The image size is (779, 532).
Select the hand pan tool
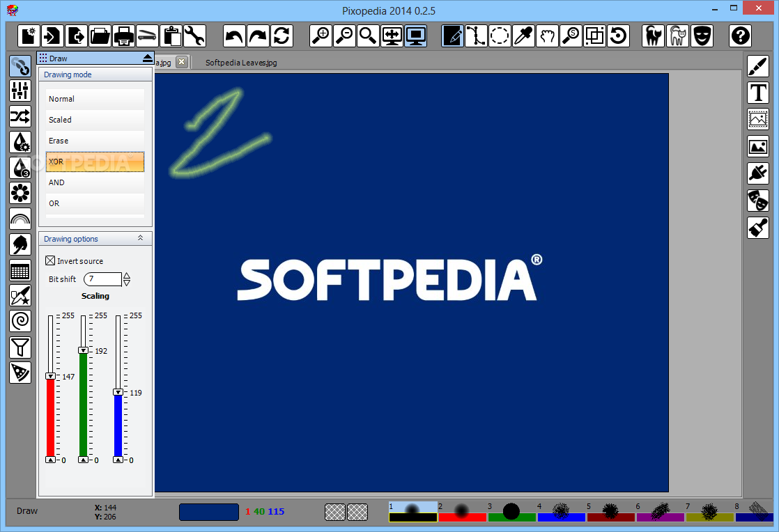click(x=548, y=36)
